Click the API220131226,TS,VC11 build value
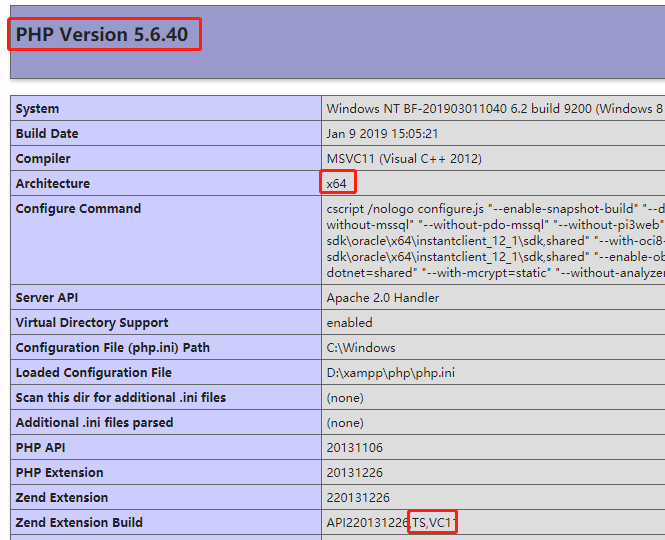The width and height of the screenshot is (665, 540). 391,523
